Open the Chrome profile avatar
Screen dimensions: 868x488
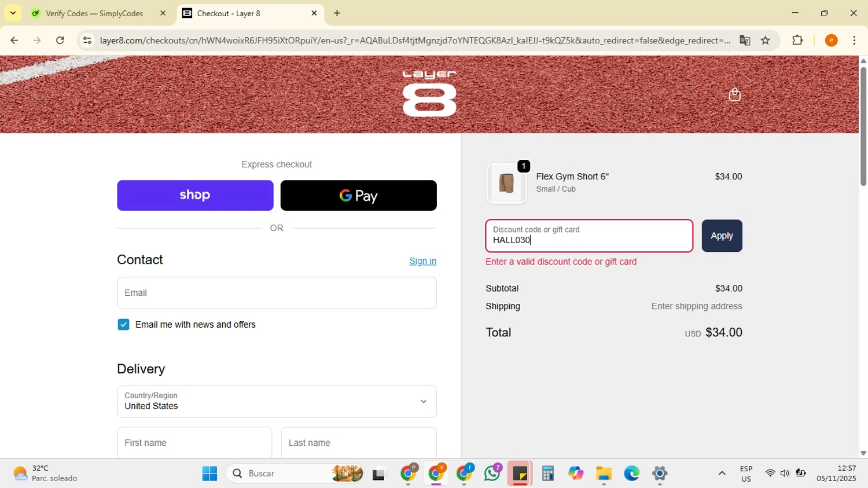point(831,41)
